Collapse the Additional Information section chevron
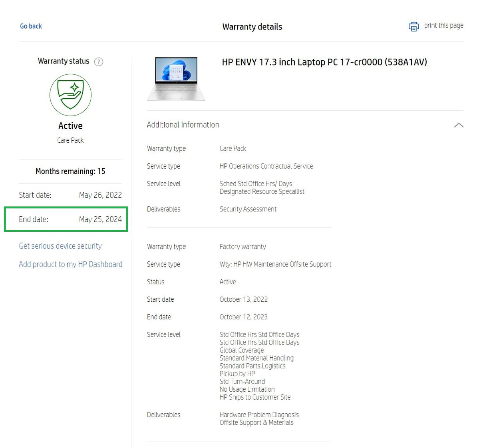The image size is (485, 448). click(x=459, y=125)
